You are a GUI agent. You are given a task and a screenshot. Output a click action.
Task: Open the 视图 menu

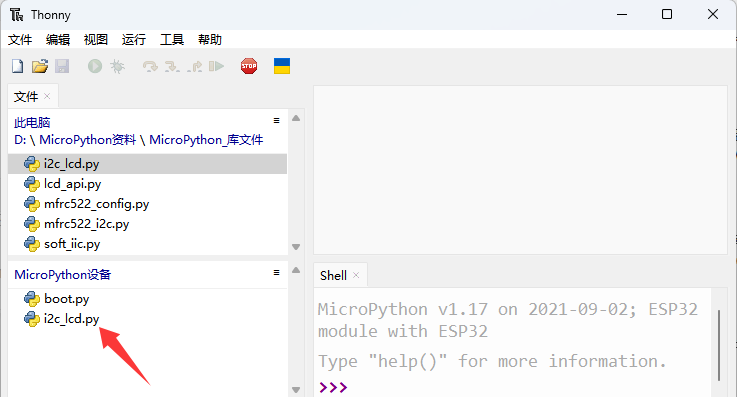pos(96,40)
